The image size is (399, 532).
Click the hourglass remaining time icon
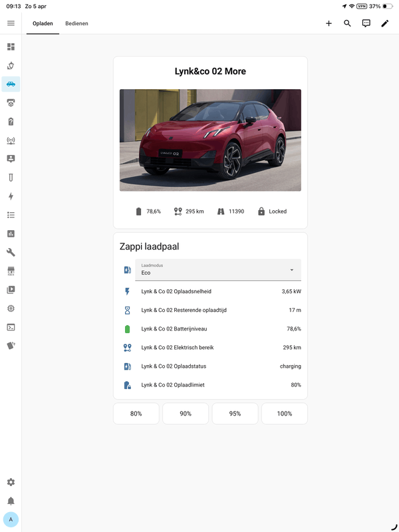(127, 310)
